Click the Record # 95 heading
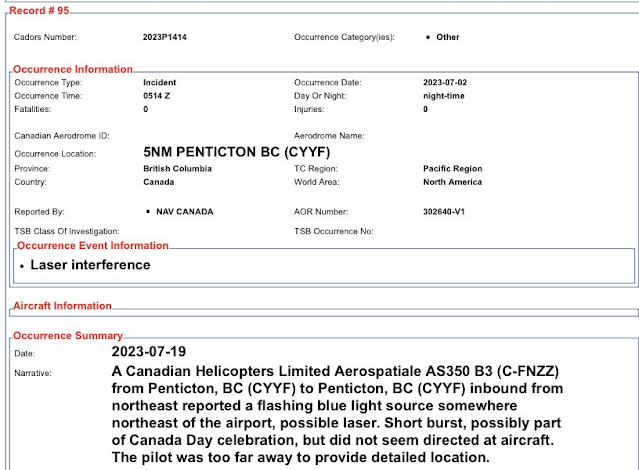Image resolution: width=639 pixels, height=470 pixels. click(45, 10)
